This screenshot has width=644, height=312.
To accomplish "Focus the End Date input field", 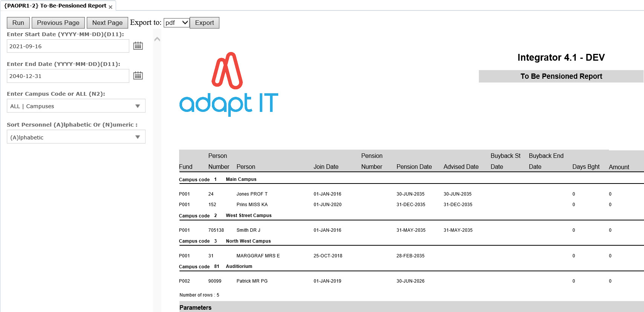I will tap(68, 76).
